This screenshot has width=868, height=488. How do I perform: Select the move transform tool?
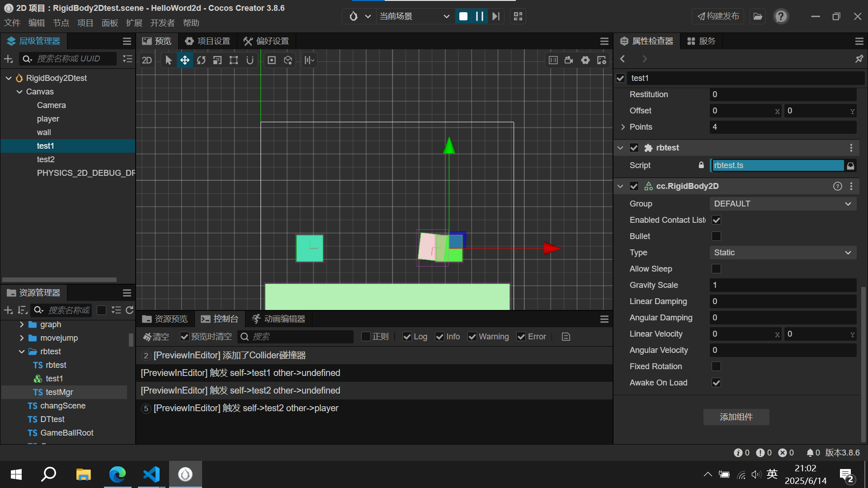click(x=185, y=60)
